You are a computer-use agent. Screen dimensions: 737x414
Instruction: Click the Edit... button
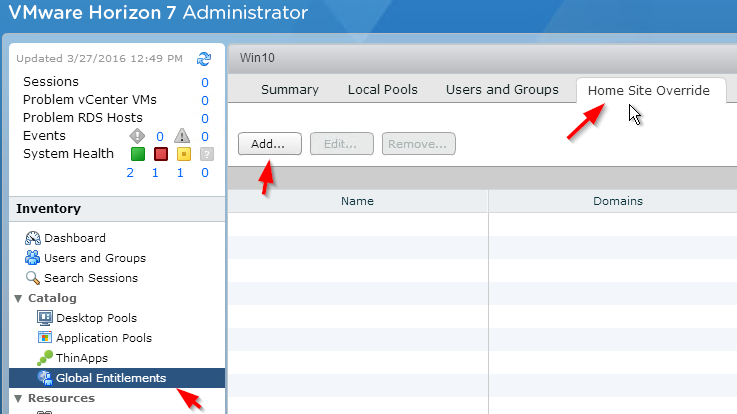tap(342, 144)
